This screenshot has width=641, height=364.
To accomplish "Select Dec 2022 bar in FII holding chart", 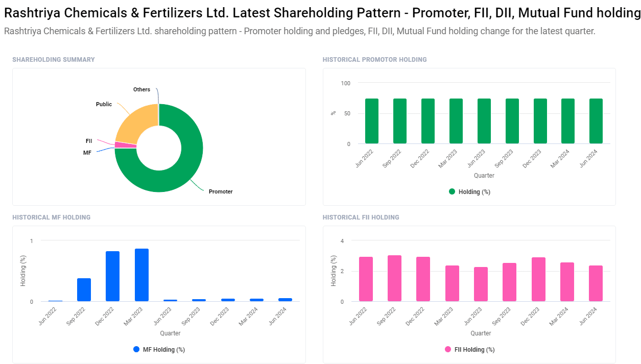I will tap(423, 279).
